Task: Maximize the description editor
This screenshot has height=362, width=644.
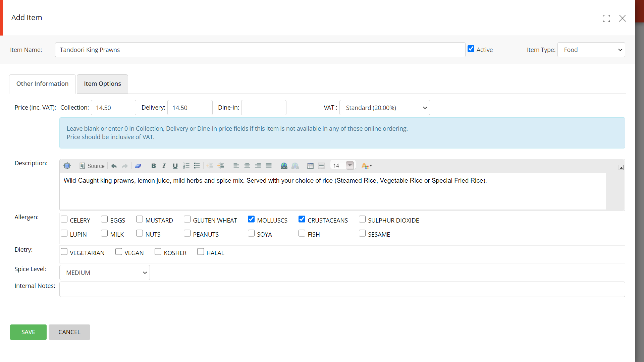Action: point(67,166)
